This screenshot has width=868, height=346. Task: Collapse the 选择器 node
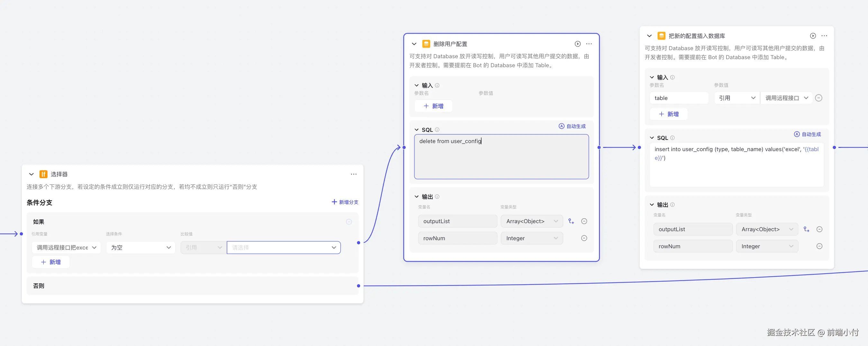(x=31, y=174)
